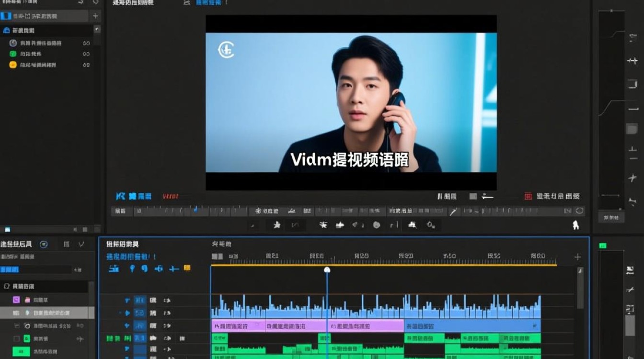The image size is (644, 359).
Task: Switch to the second tab above the timeline ruler
Action: [x=221, y=244]
